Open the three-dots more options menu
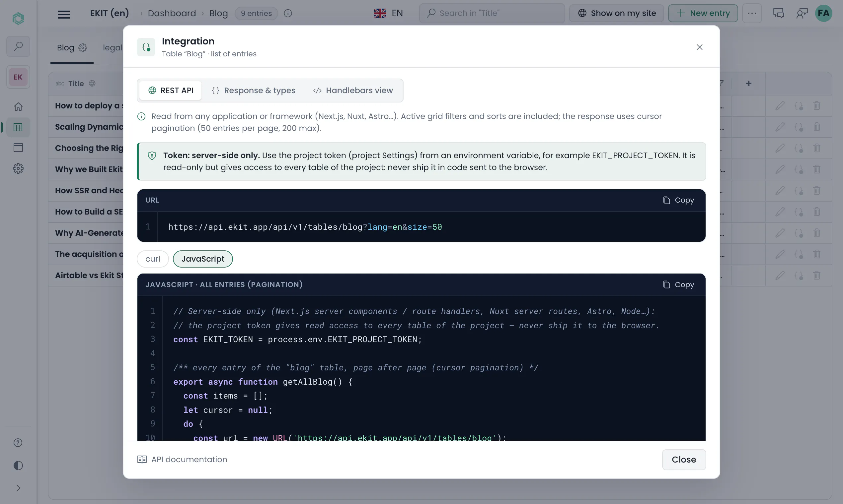Viewport: 843px width, 504px height. (x=751, y=13)
